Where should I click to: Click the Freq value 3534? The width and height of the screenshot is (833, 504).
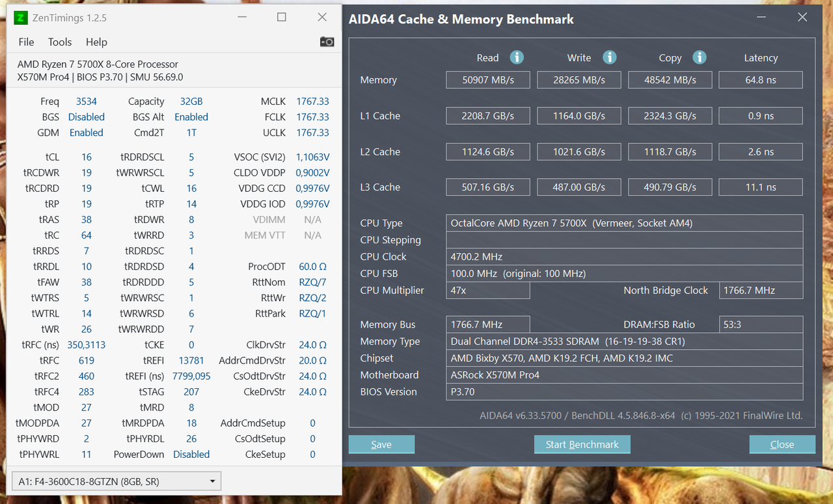[x=87, y=101]
